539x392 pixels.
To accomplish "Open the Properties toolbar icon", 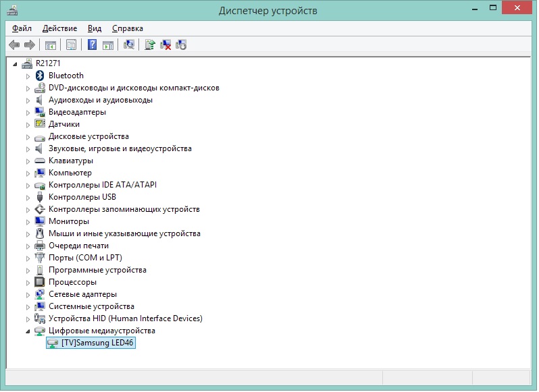I will 71,45.
